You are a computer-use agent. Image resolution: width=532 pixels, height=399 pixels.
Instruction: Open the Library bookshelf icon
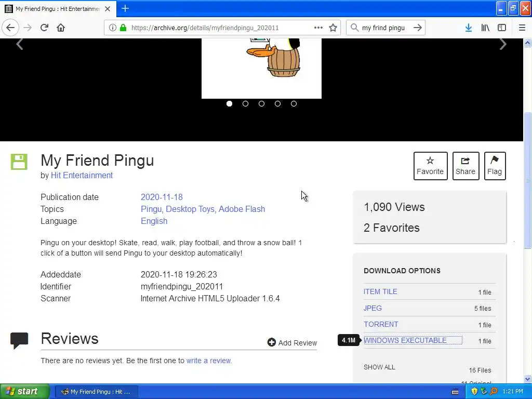[x=485, y=28]
